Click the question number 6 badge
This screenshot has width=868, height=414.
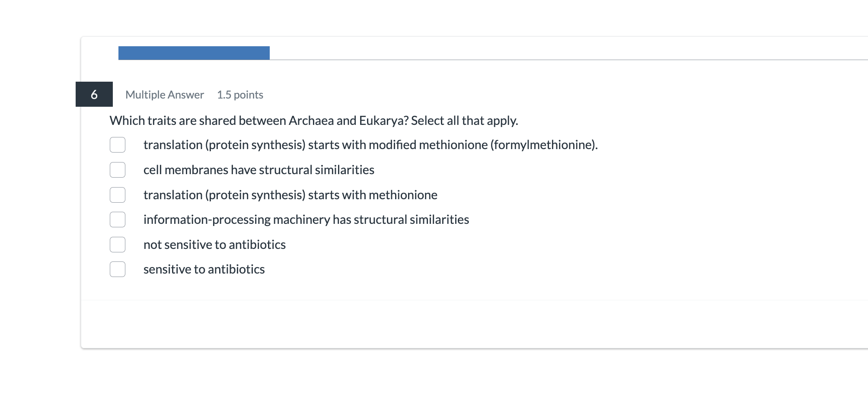94,94
